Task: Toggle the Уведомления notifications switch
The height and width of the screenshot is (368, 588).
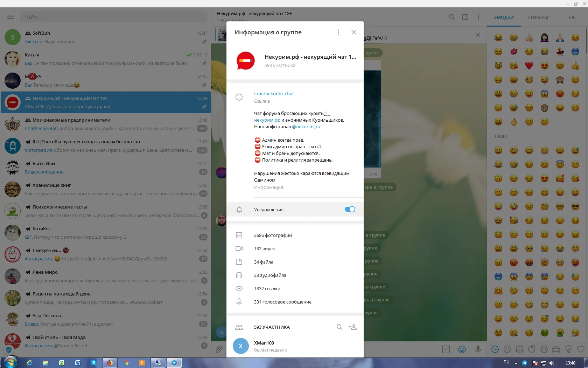Action: pyautogui.click(x=350, y=209)
